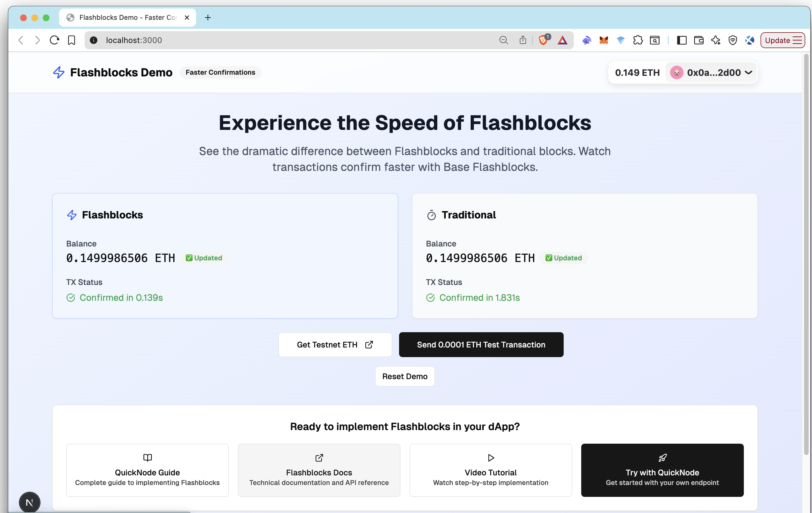This screenshot has height=513, width=812.
Task: Close the Flashblocks Demo tab
Action: 187,17
